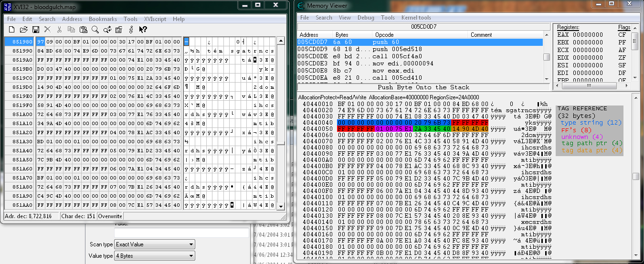Select the disassembler row 'call 005cf4a0'
The height and width of the screenshot is (264, 644).
pos(420,56)
